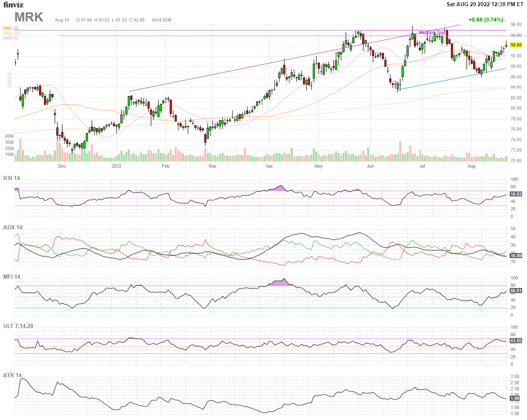Click the '+0.68 (0.74%)' price change

point(486,19)
